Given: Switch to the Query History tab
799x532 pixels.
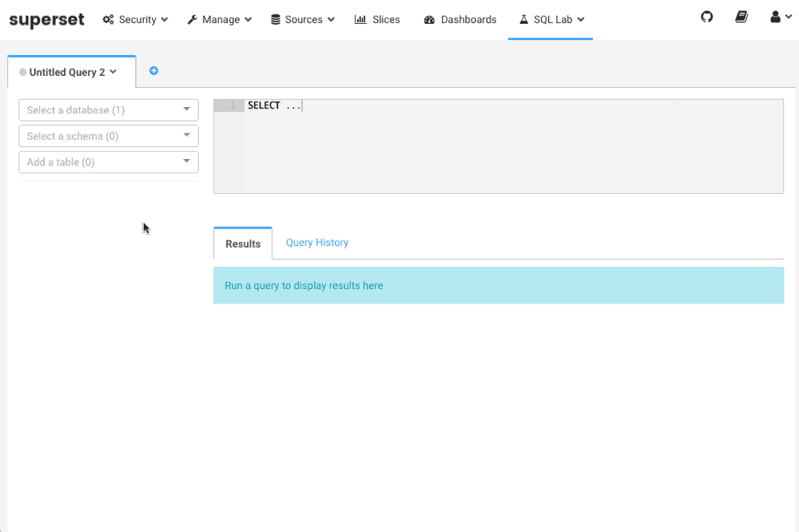Looking at the screenshot, I should [317, 243].
